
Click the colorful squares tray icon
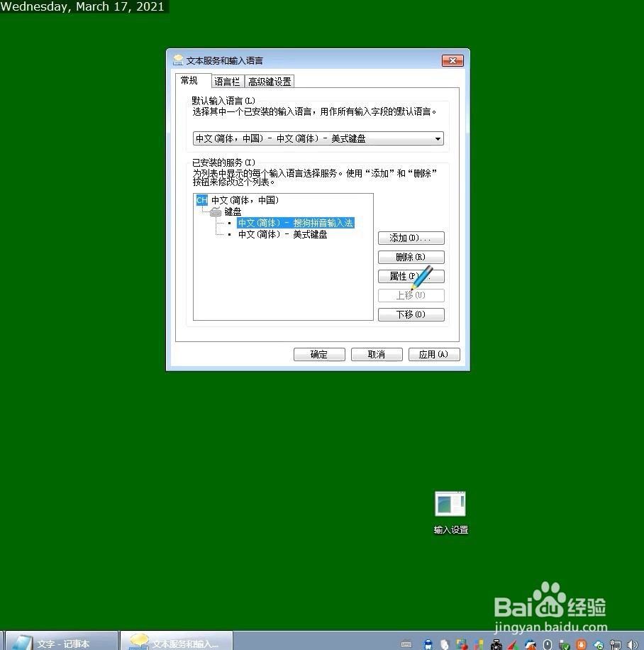click(x=479, y=644)
